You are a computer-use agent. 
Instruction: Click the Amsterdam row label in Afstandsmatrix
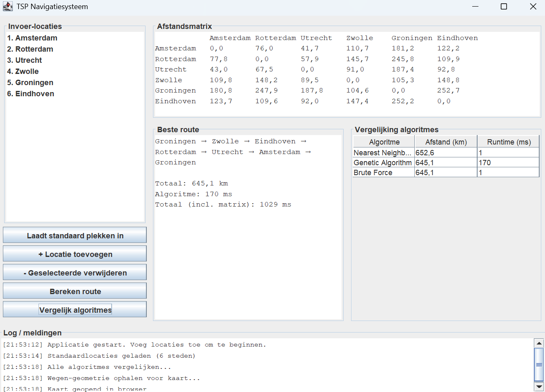tap(176, 48)
